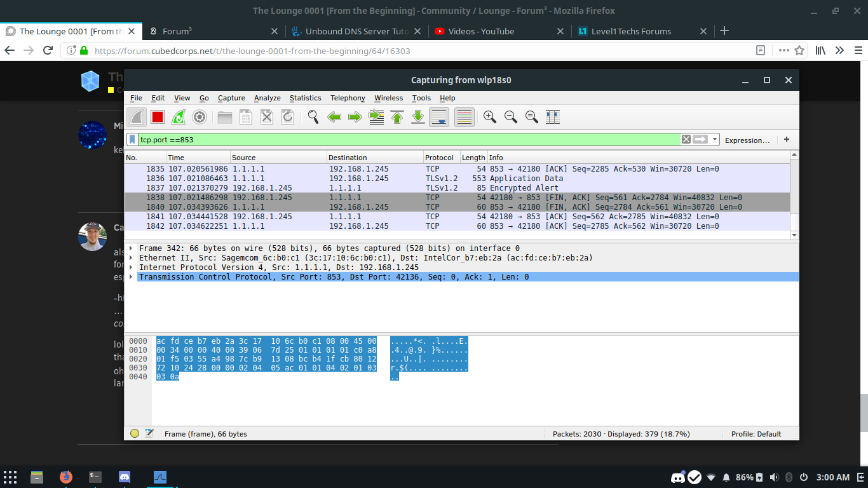
Task: Sort by the Time column header
Action: pos(198,158)
